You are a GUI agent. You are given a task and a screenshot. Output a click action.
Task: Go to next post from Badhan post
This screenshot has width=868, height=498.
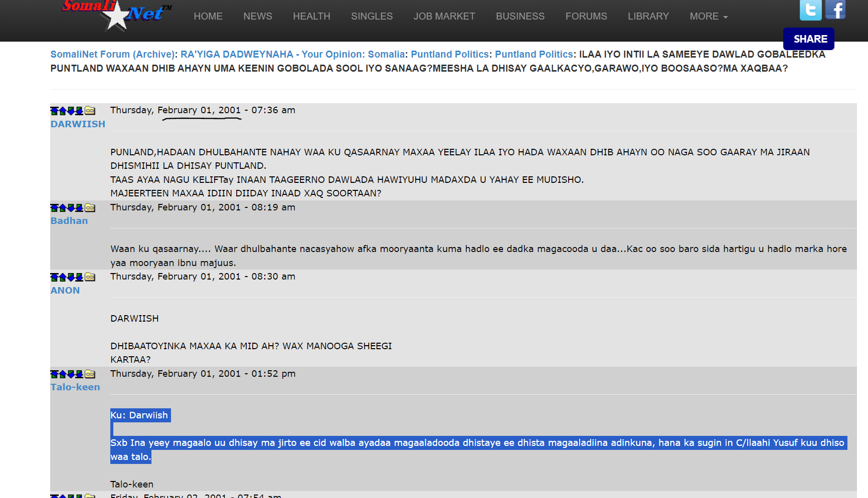coord(71,208)
